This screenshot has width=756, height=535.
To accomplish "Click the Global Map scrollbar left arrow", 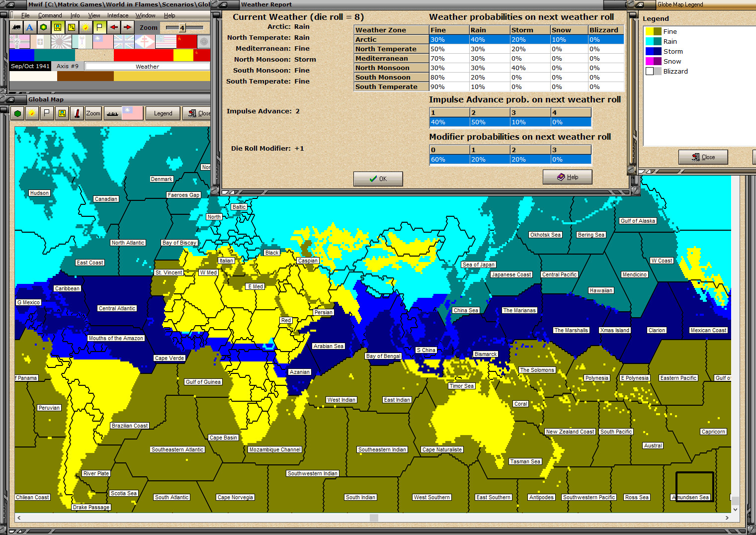I will point(19,518).
